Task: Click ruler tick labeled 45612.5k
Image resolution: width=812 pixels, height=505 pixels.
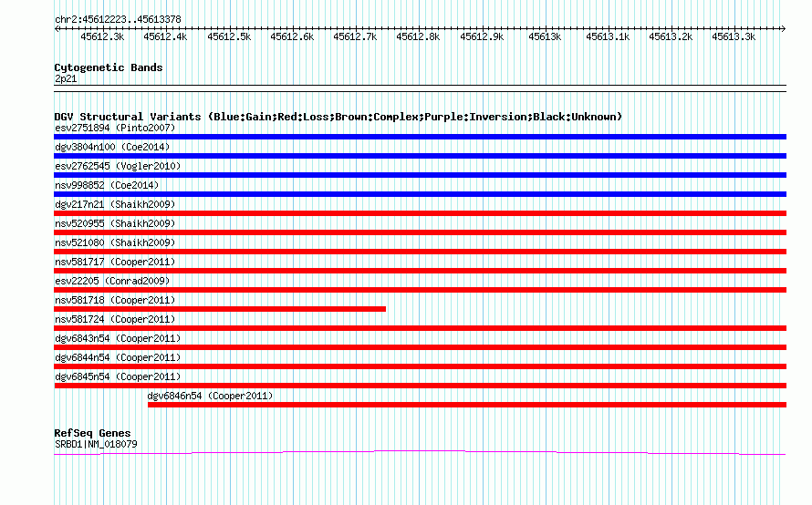Action: pyautogui.click(x=229, y=36)
